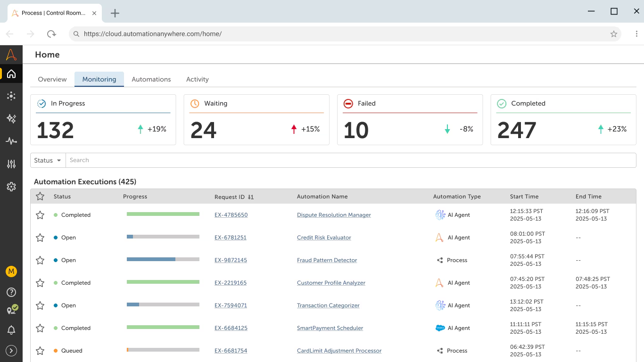Open the Automation Anywhere home icon

point(11,74)
